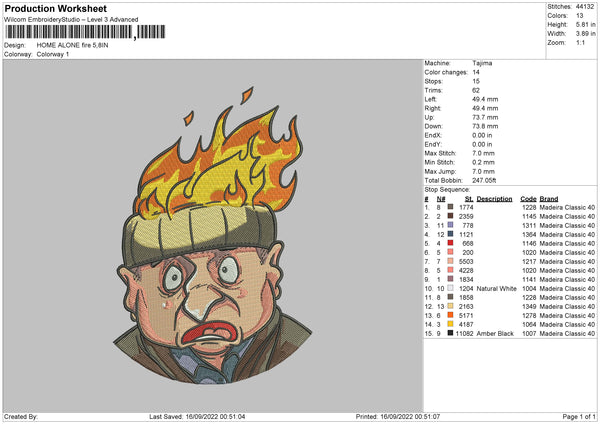Select the Down value 73.8 mm

coord(485,126)
